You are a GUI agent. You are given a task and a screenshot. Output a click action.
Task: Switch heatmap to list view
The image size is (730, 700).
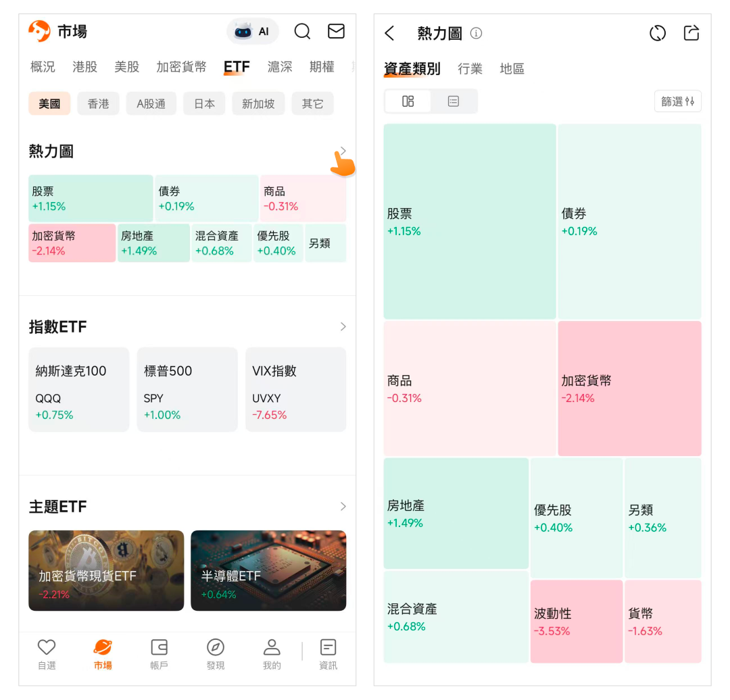pos(454,101)
